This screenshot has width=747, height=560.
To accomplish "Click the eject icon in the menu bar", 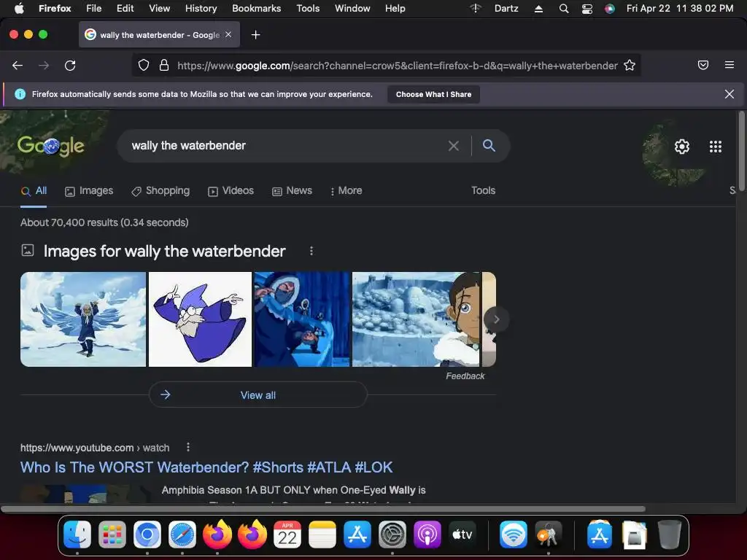I will click(x=539, y=9).
